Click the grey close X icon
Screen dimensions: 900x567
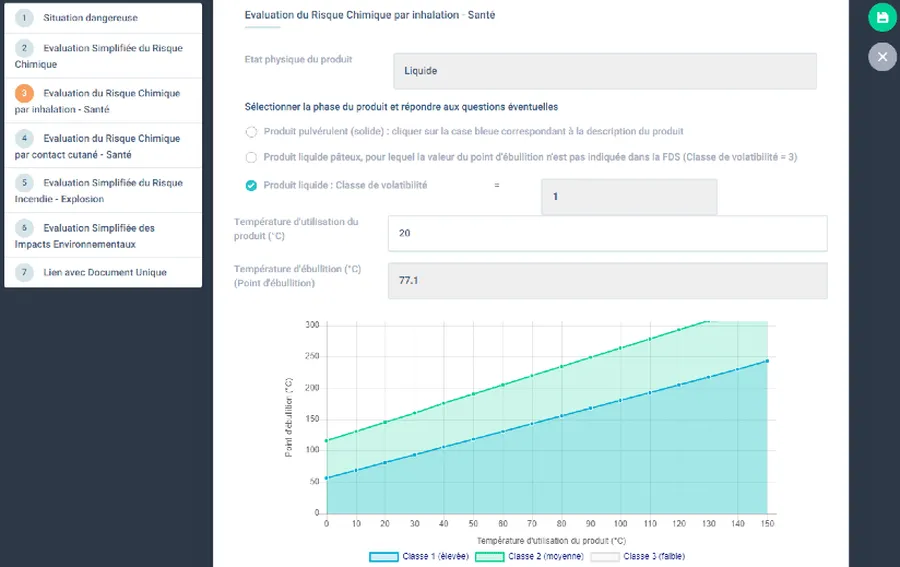click(882, 57)
